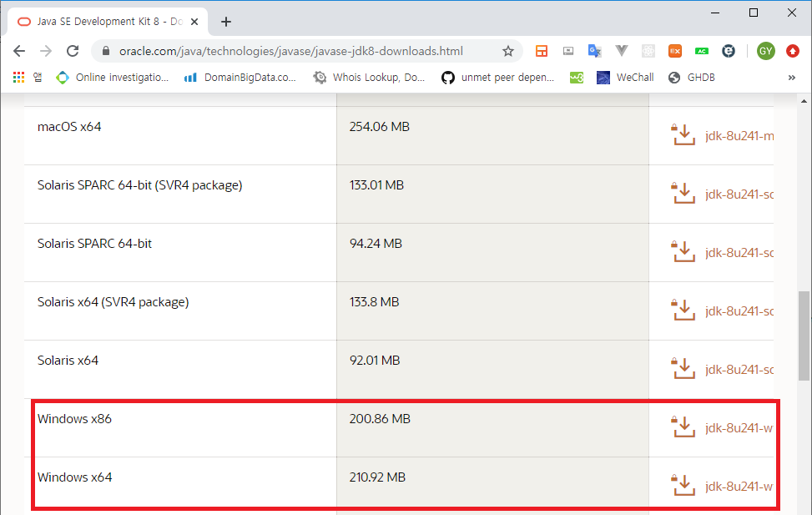This screenshot has width=812, height=515.
Task: Download the Solaris SPARC 64-bit JDK (94.24 MB)
Action: pos(683,252)
